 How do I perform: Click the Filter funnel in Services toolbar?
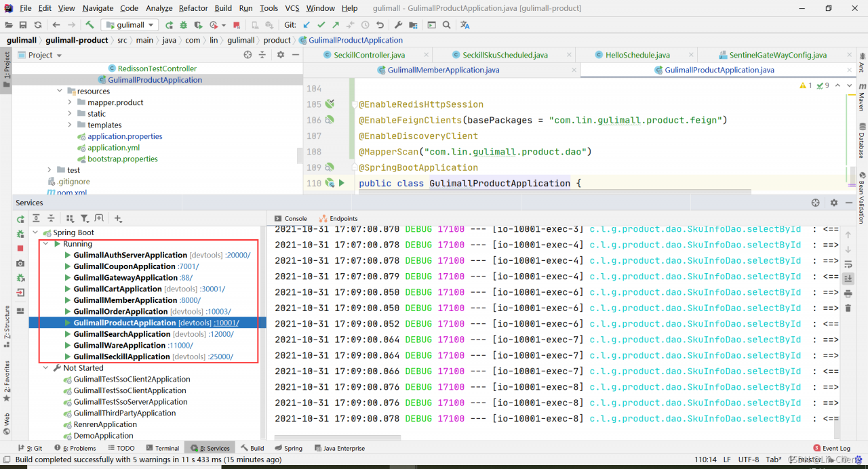[85, 218]
